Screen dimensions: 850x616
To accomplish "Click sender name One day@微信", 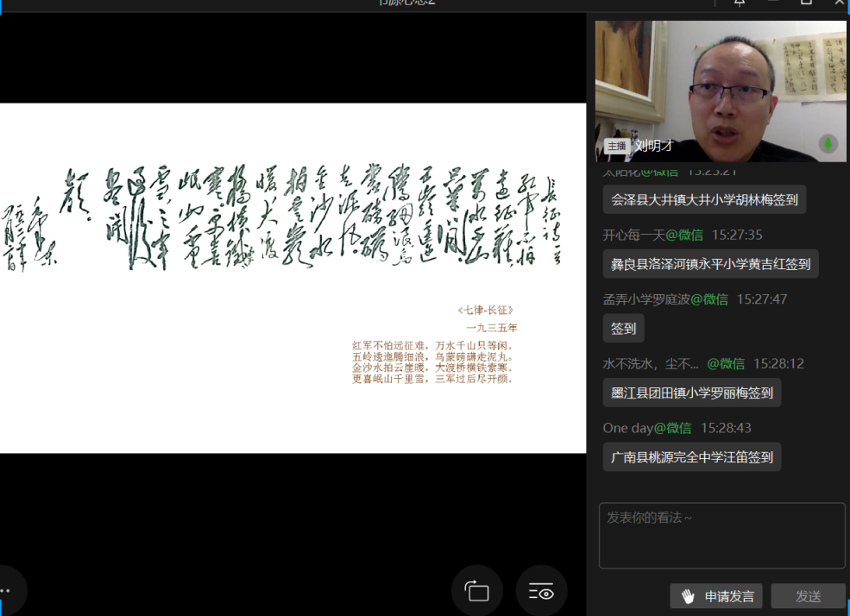I will coord(647,428).
